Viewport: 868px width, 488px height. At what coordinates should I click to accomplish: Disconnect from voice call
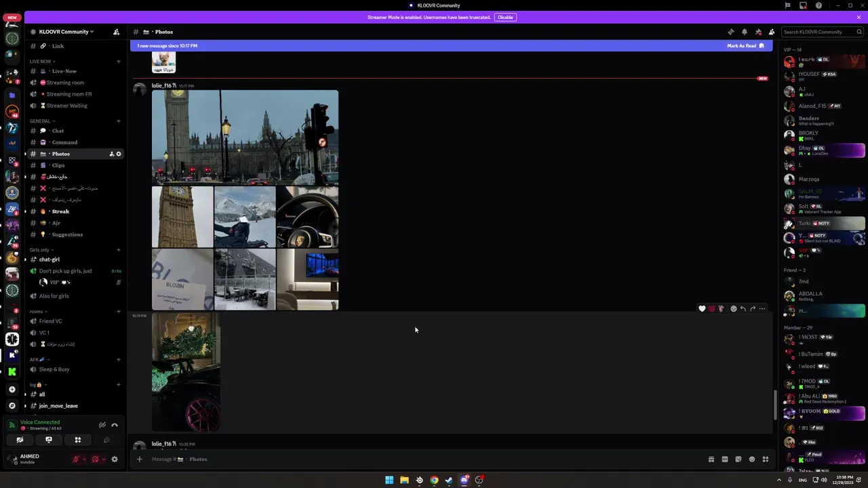(x=115, y=425)
